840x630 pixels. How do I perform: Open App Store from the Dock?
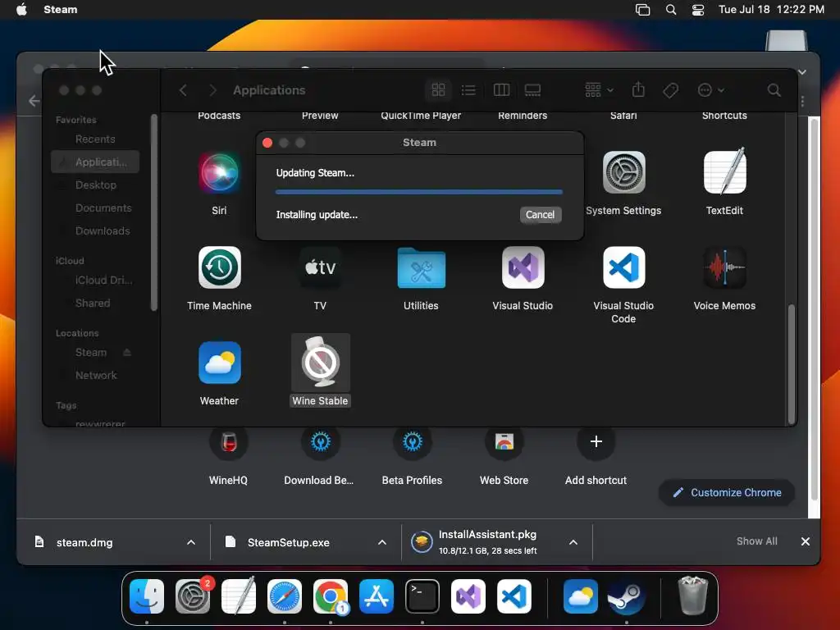click(x=376, y=596)
